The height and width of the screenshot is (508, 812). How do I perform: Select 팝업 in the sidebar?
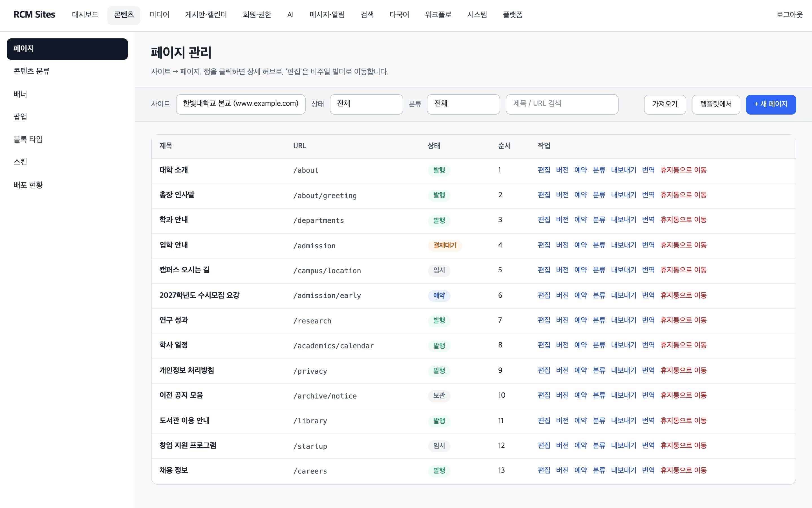[67, 117]
